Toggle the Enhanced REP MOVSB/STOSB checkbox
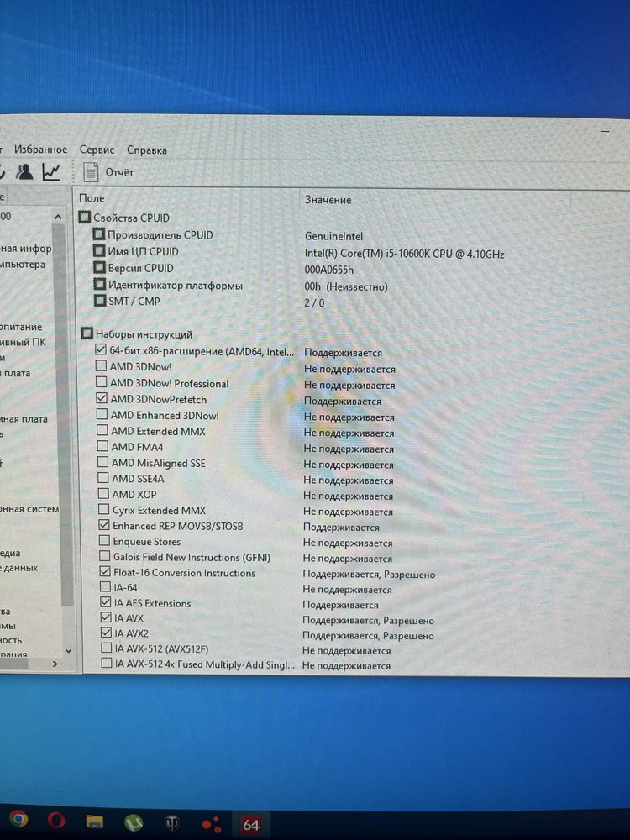630x840 pixels. pos(104,525)
